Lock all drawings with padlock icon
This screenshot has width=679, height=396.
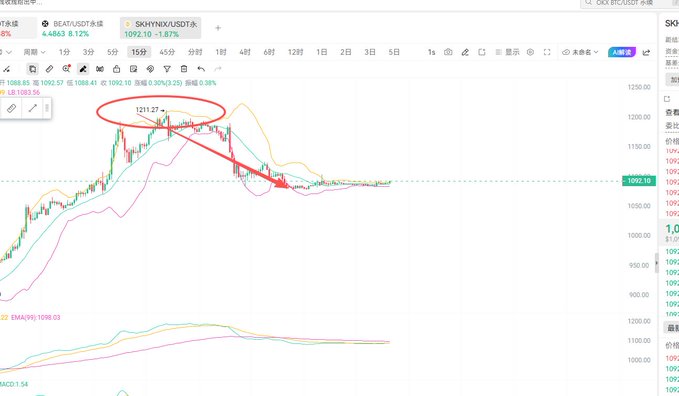click(x=116, y=69)
